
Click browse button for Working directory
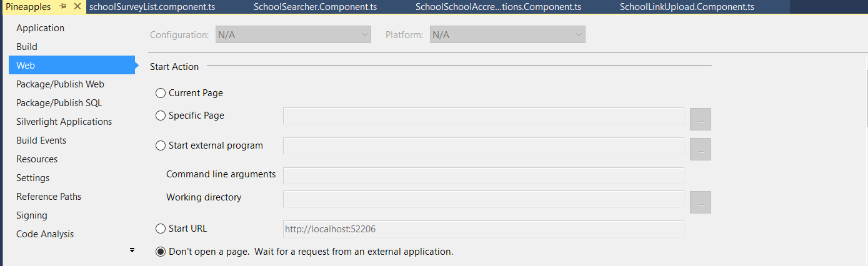pyautogui.click(x=701, y=202)
